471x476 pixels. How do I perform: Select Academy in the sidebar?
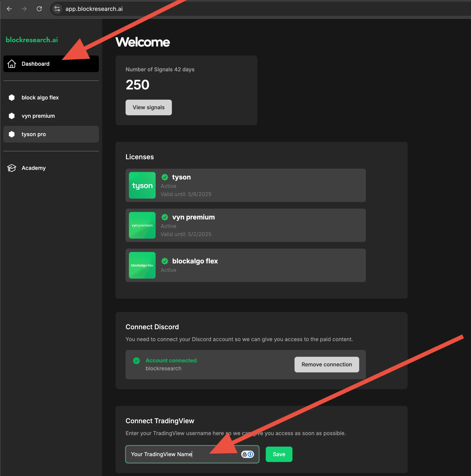point(34,168)
